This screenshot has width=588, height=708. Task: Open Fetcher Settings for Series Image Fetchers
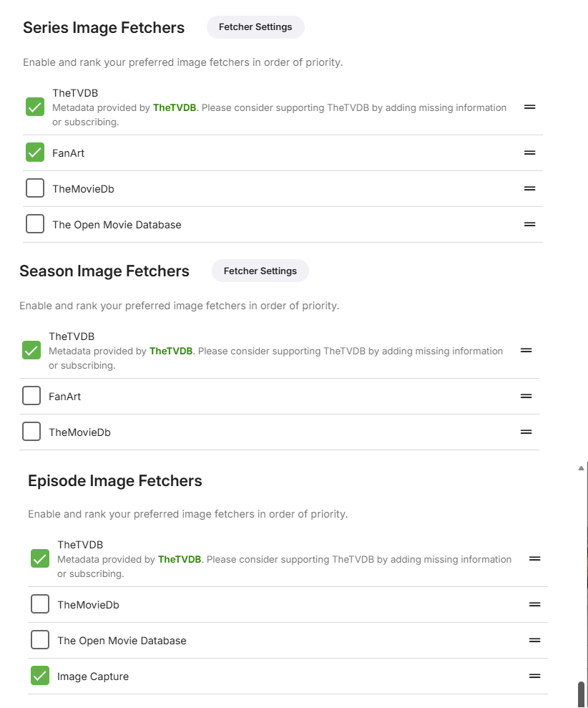255,27
